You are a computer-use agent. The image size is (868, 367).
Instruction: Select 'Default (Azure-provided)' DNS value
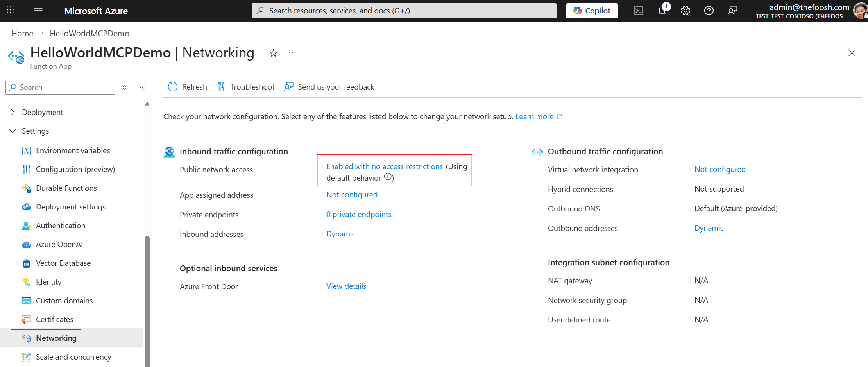(736, 209)
